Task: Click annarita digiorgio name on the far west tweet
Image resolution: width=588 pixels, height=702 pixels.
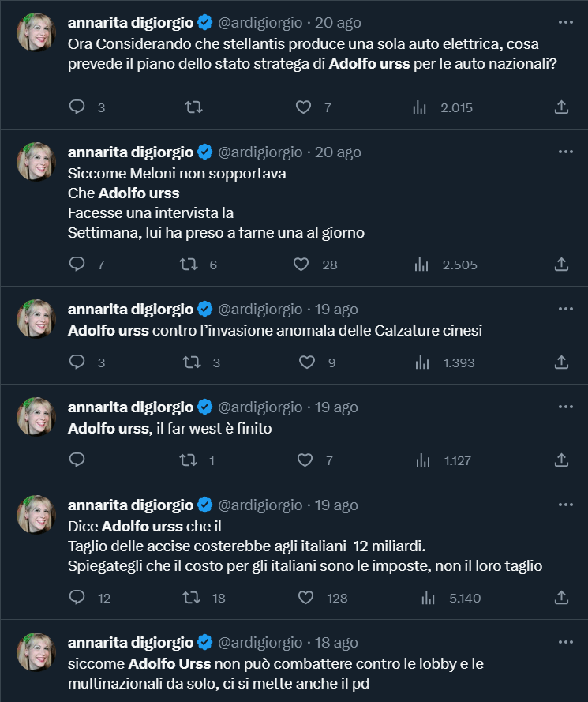Action: 130,407
